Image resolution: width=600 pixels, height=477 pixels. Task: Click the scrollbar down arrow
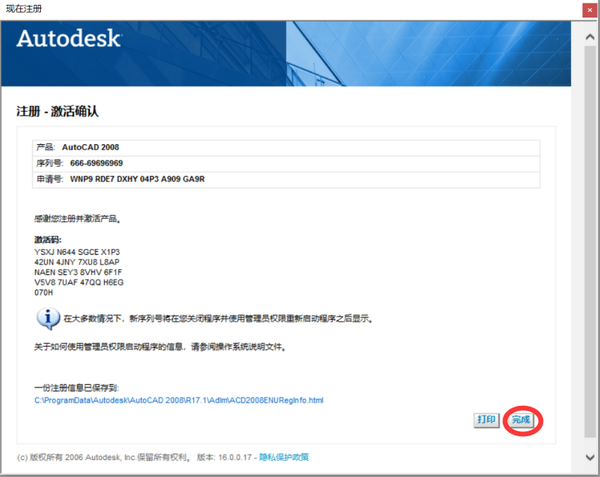[x=590, y=457]
